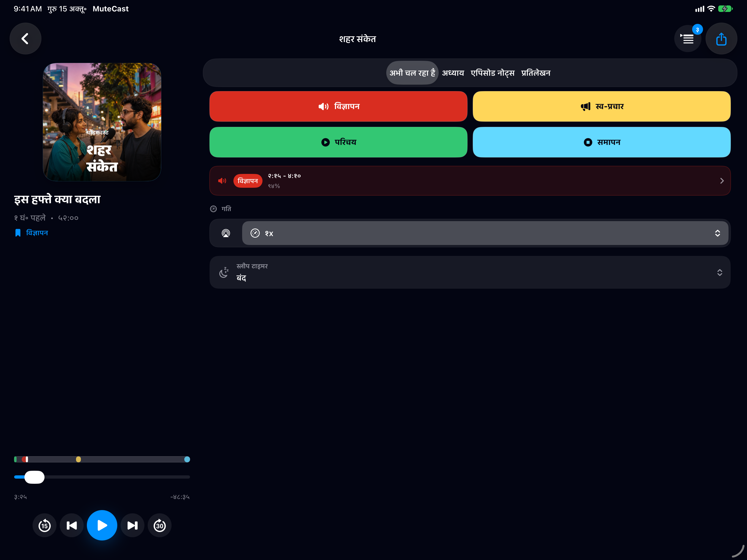The width and height of the screenshot is (747, 560).
Task: Mark segment as स्व-प्रचार with yellow button
Action: (602, 106)
